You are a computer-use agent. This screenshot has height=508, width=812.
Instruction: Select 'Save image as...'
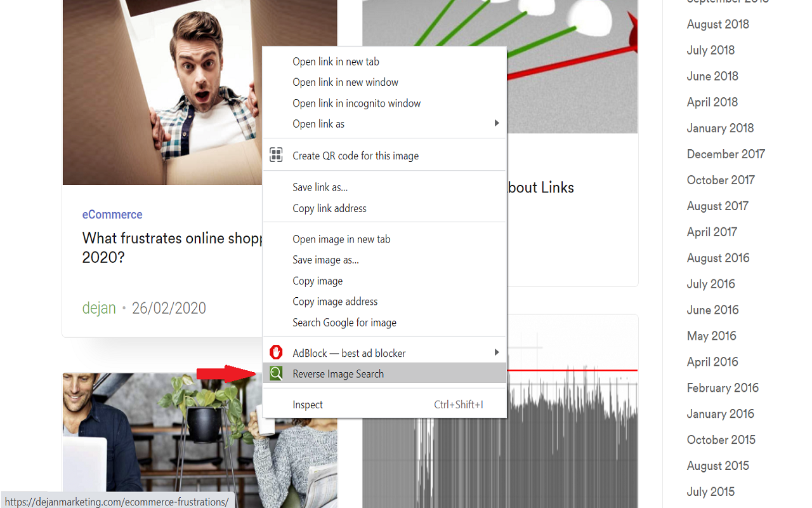click(325, 260)
